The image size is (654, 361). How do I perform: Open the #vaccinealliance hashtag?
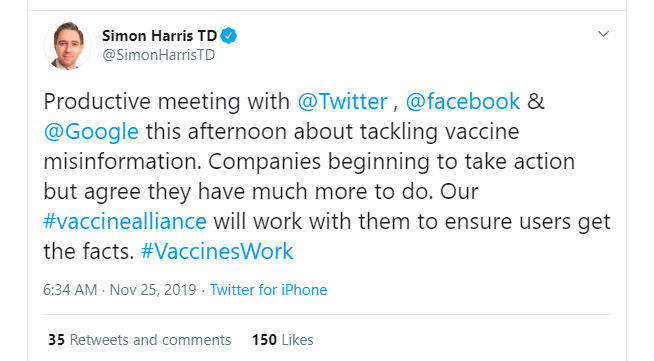(x=125, y=221)
